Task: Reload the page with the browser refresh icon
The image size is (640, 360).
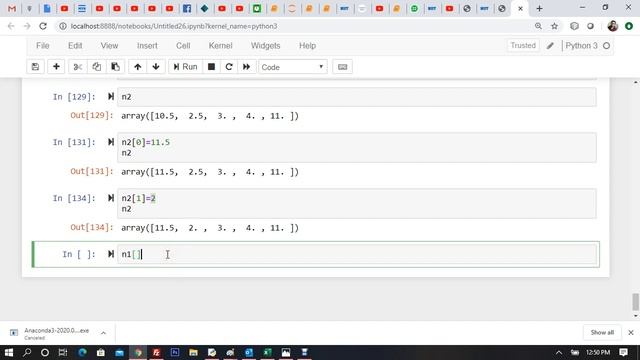Action: point(43,26)
